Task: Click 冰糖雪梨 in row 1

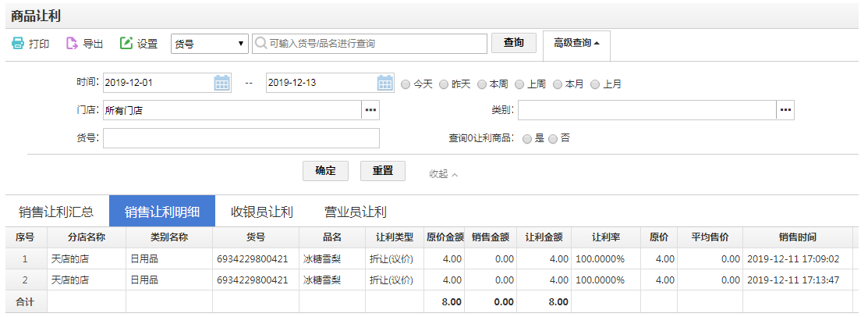Action: click(x=322, y=258)
